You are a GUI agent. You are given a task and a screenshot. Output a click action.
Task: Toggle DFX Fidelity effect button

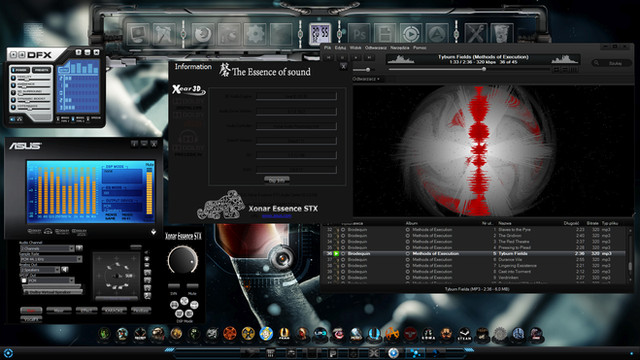click(x=13, y=78)
